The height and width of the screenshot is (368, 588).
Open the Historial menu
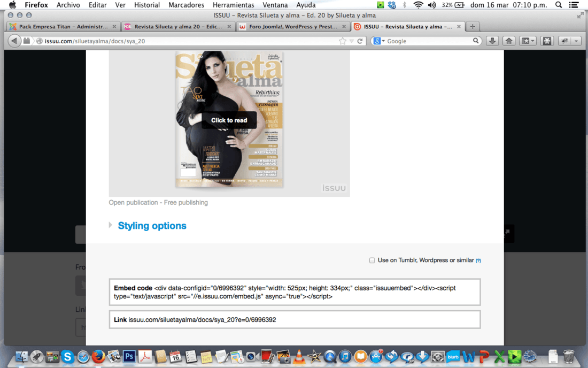tap(147, 5)
